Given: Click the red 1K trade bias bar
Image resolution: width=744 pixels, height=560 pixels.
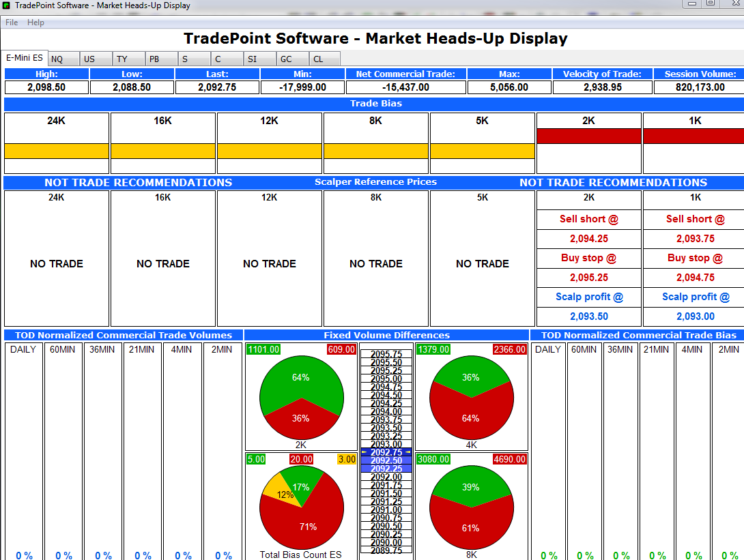Looking at the screenshot, I should [x=693, y=136].
